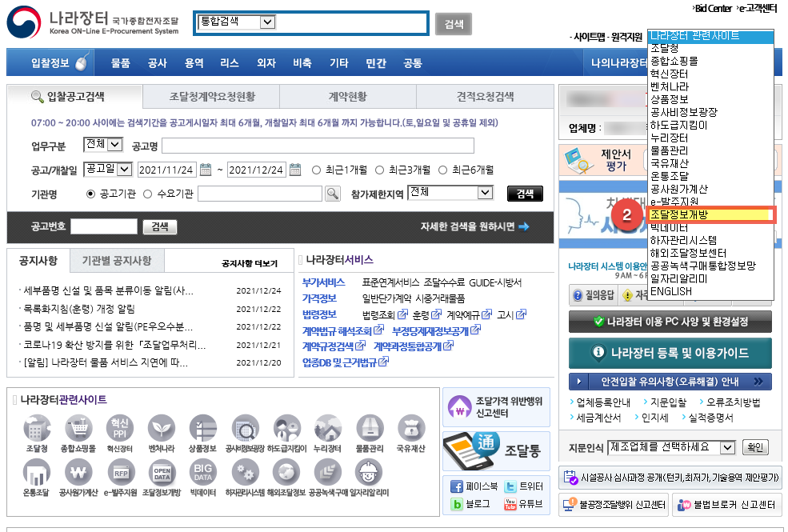Click the Twitter 트위터 icon
Viewport: 788px width, 532px height.
[510, 486]
